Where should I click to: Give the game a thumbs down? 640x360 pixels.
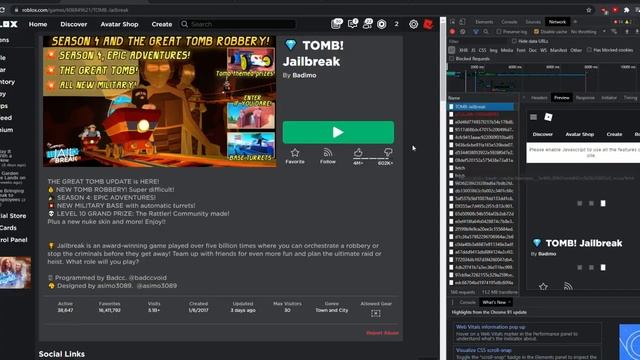pos(388,153)
